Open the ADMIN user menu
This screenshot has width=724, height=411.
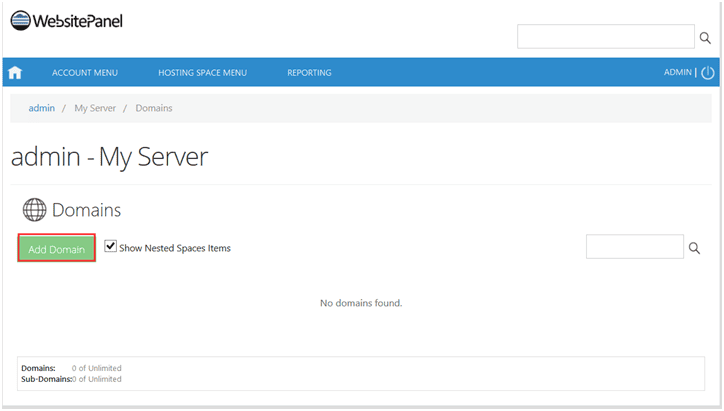point(678,72)
